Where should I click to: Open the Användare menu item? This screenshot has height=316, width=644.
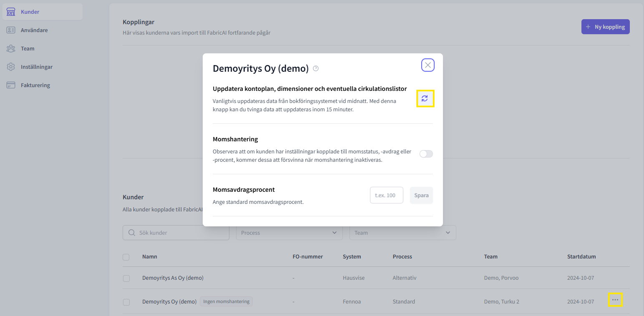tap(34, 30)
